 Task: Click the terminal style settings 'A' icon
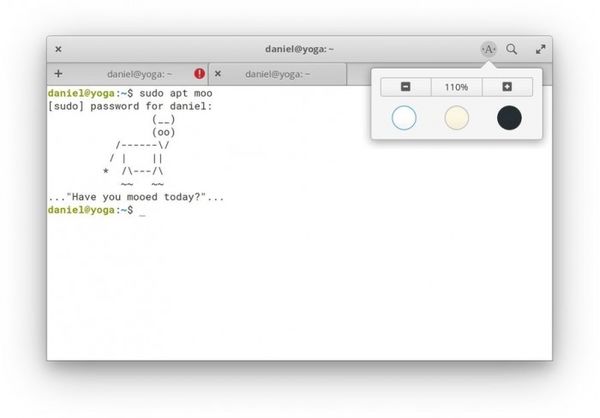488,48
